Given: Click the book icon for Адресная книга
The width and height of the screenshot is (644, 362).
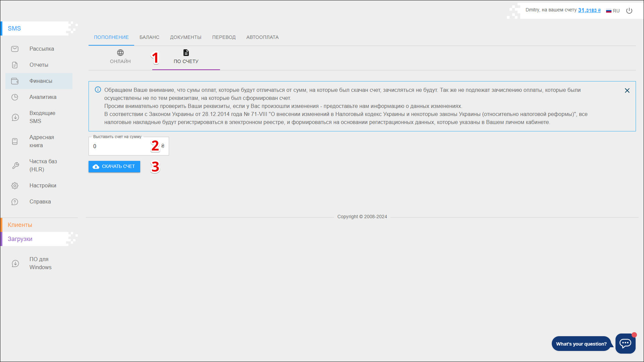Looking at the screenshot, I should 15,141.
